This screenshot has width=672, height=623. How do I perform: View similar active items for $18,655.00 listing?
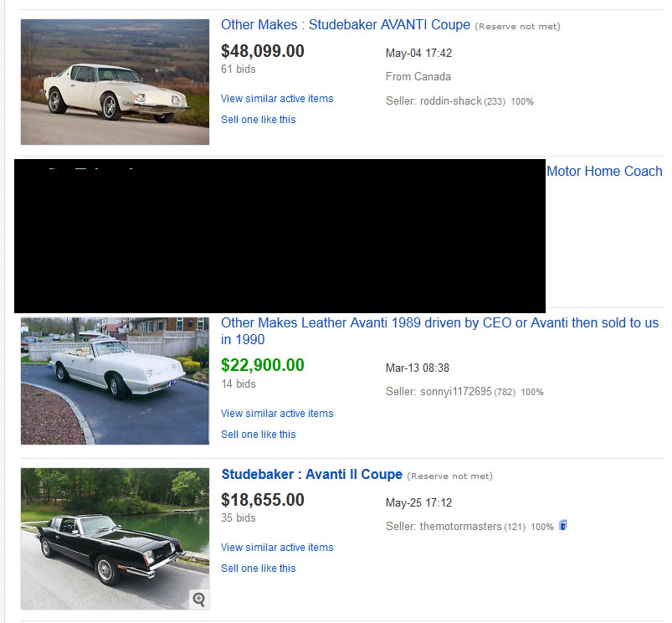click(277, 548)
